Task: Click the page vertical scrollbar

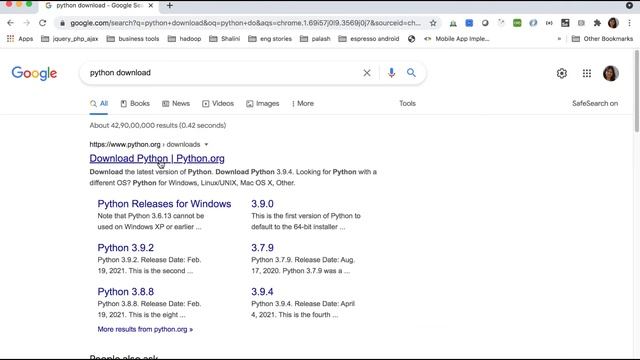Action: (636, 91)
